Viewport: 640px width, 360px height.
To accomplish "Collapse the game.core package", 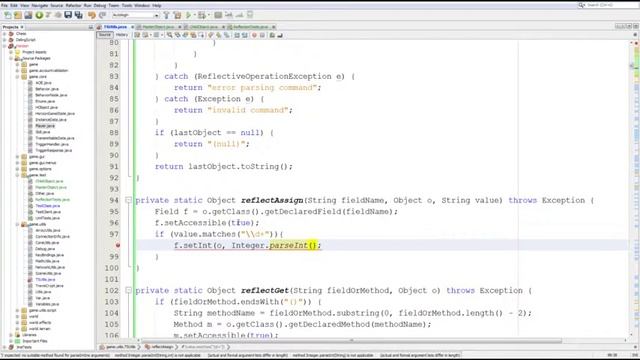I will [x=18, y=77].
